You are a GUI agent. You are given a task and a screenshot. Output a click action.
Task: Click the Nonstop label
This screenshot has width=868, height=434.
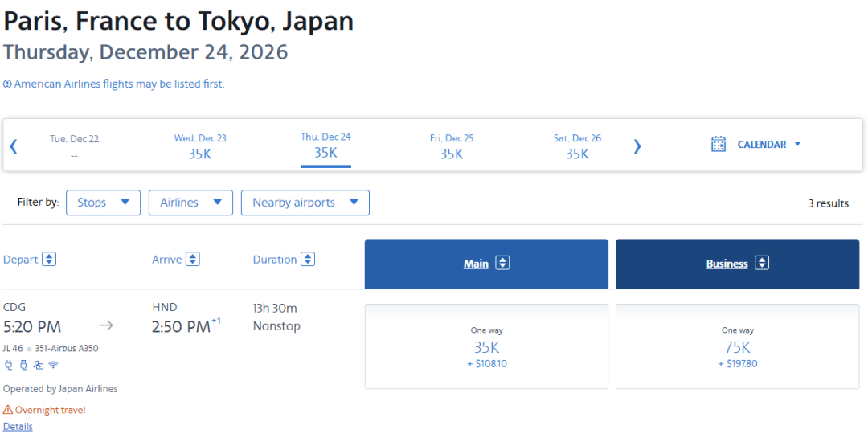coord(276,326)
